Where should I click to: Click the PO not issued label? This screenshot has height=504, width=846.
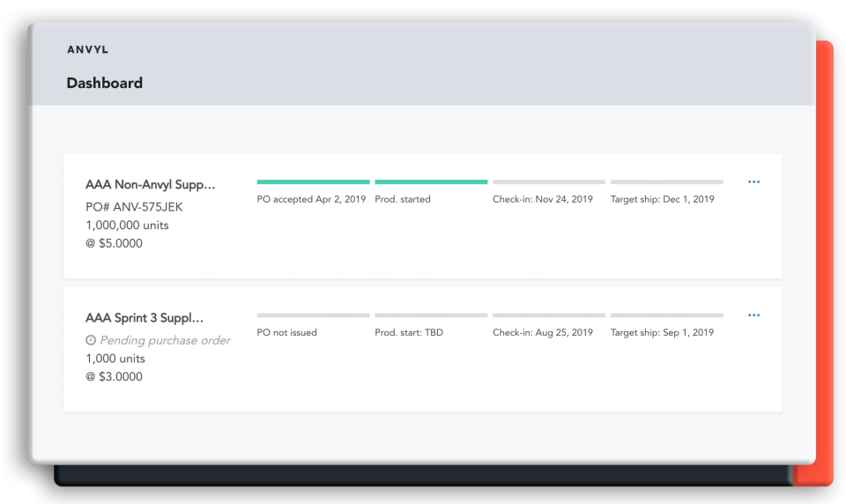(286, 332)
